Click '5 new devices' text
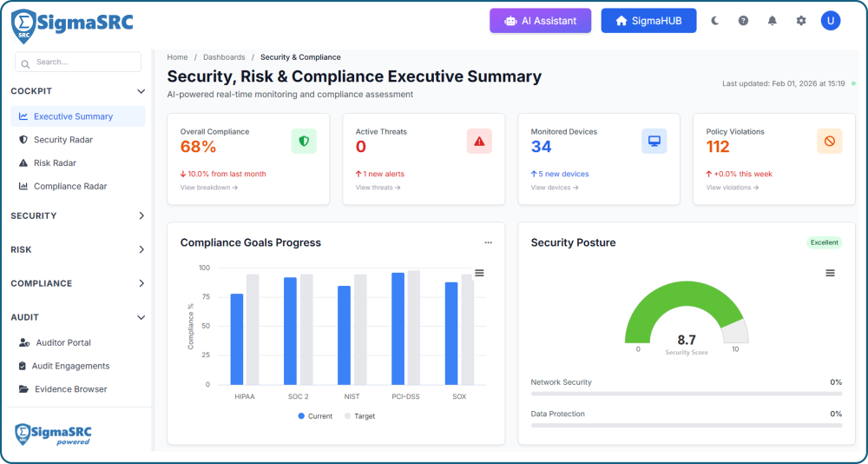Viewport: 868px width, 464px height. [x=563, y=174]
